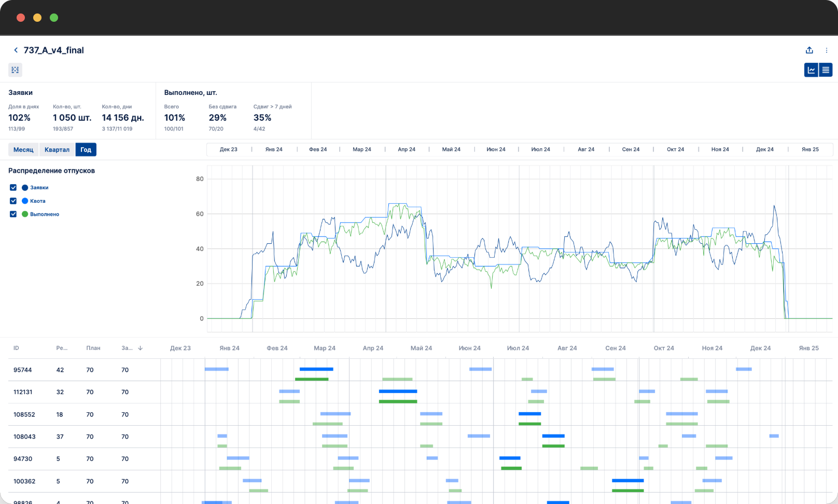Select row with ID 108043
The height and width of the screenshot is (504, 838).
[420, 437]
